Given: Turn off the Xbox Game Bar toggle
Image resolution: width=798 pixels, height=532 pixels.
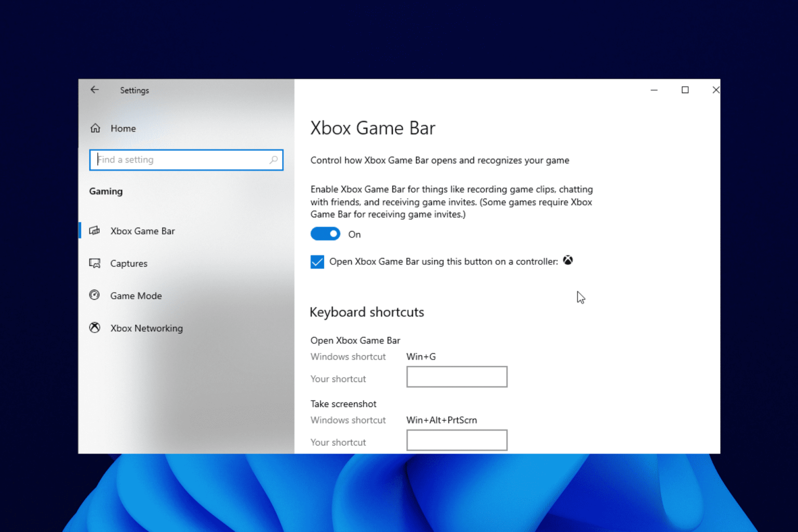Looking at the screenshot, I should tap(325, 234).
